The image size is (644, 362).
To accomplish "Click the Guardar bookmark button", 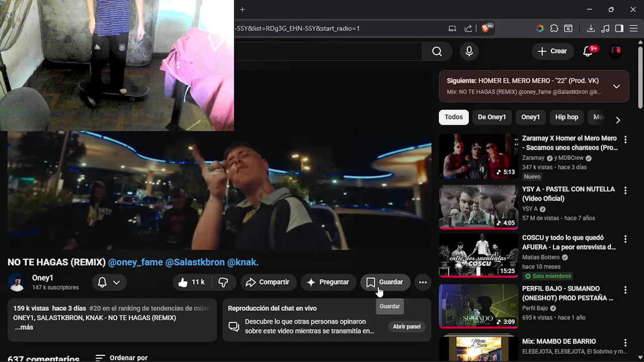I will click(x=385, y=282).
